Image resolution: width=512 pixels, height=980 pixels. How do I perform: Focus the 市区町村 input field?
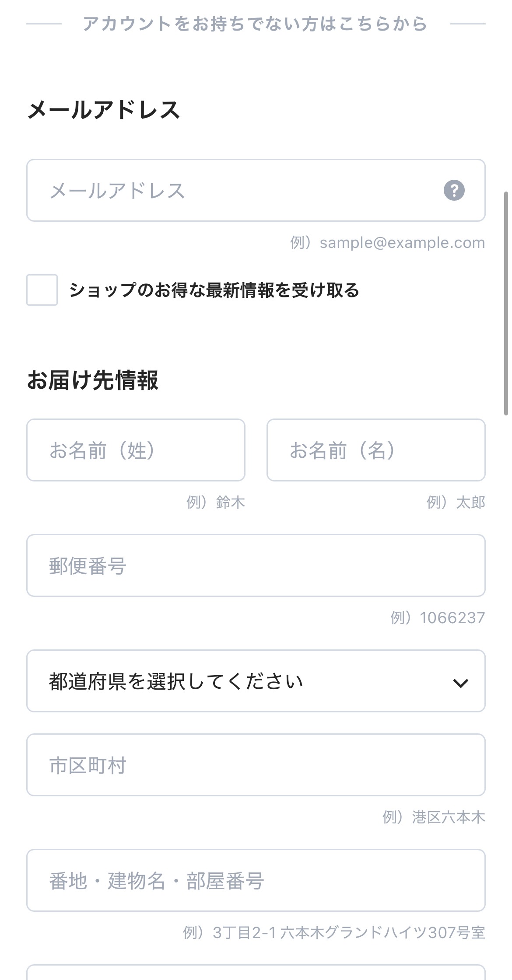(256, 765)
